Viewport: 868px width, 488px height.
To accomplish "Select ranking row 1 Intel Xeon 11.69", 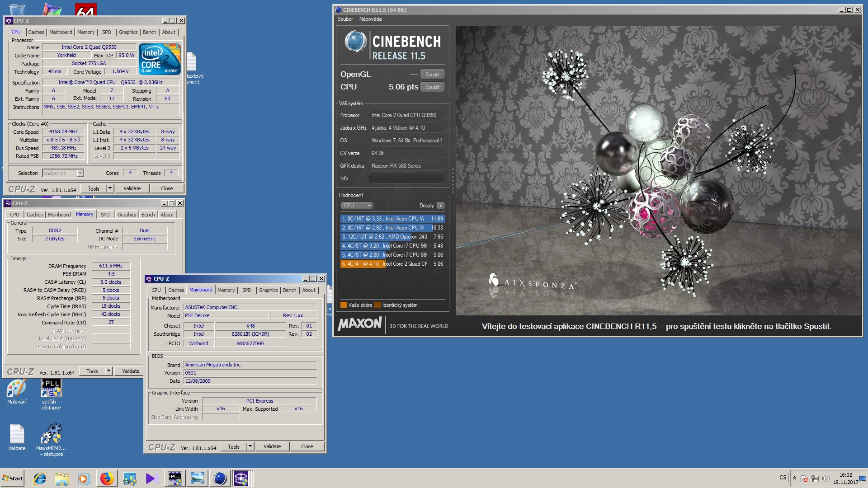I will click(x=392, y=219).
